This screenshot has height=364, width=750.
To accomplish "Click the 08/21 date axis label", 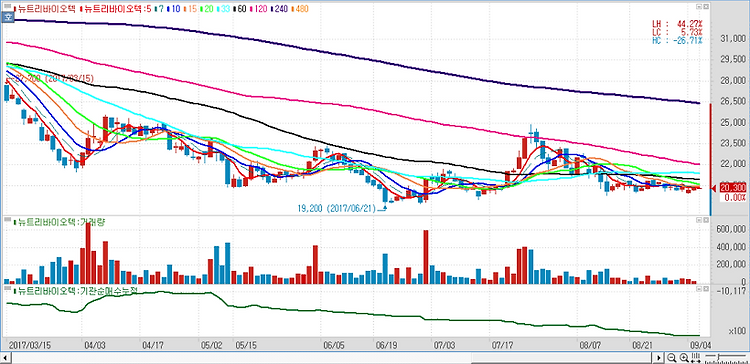I will (641, 344).
